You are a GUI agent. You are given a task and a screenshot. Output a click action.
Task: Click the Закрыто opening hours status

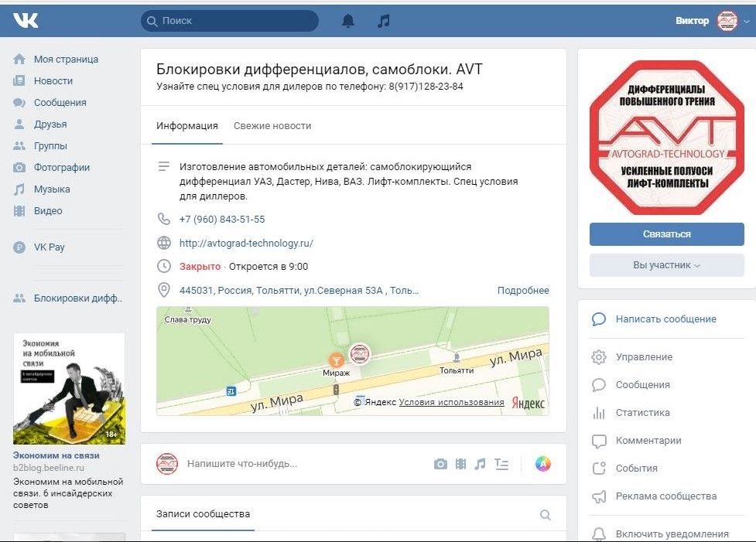(x=200, y=267)
